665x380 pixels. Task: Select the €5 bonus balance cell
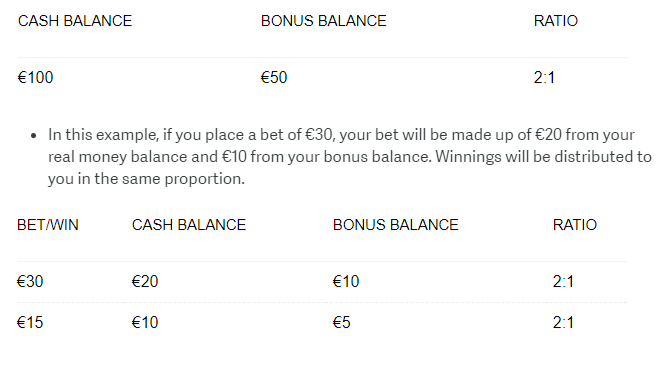tap(341, 323)
